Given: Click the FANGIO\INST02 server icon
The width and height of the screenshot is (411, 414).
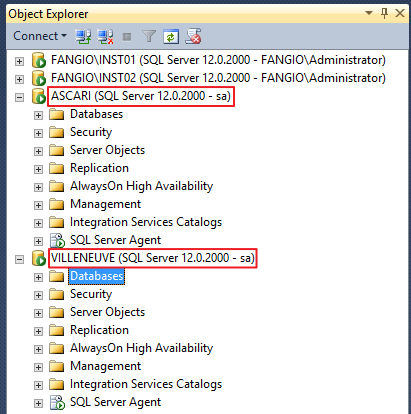Looking at the screenshot, I should pos(39,78).
